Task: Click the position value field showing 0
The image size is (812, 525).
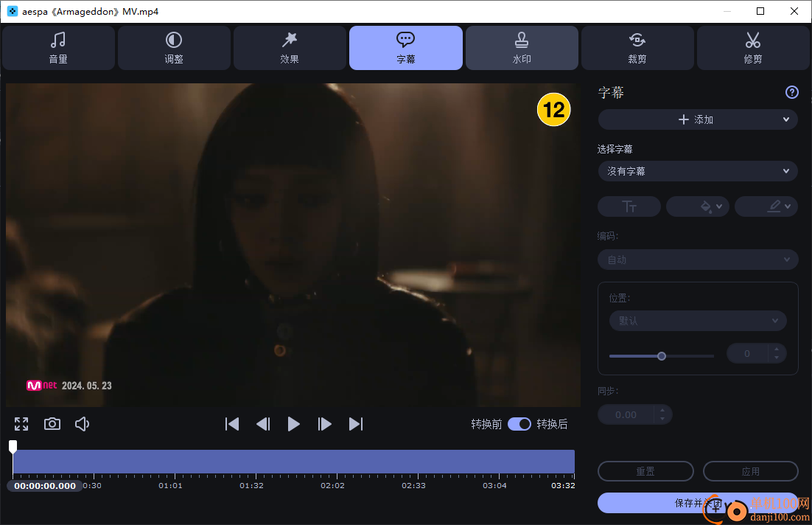Action: (749, 353)
